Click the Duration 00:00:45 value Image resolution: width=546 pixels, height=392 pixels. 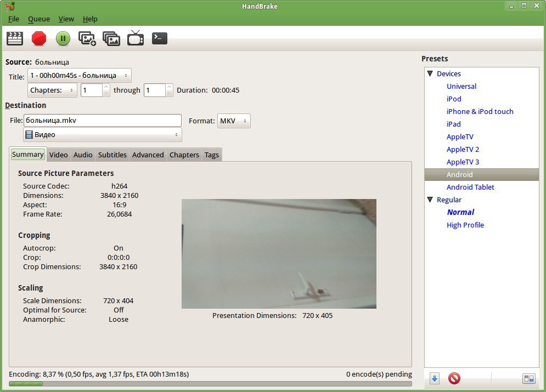point(226,90)
